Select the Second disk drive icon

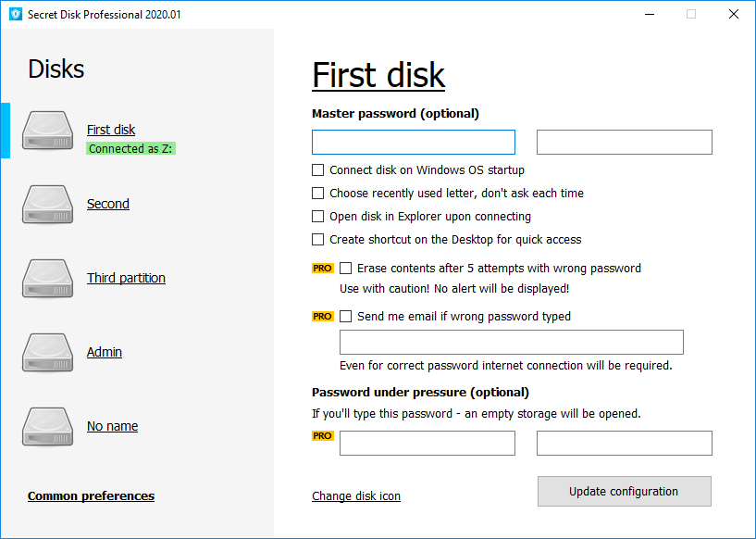[x=47, y=205]
